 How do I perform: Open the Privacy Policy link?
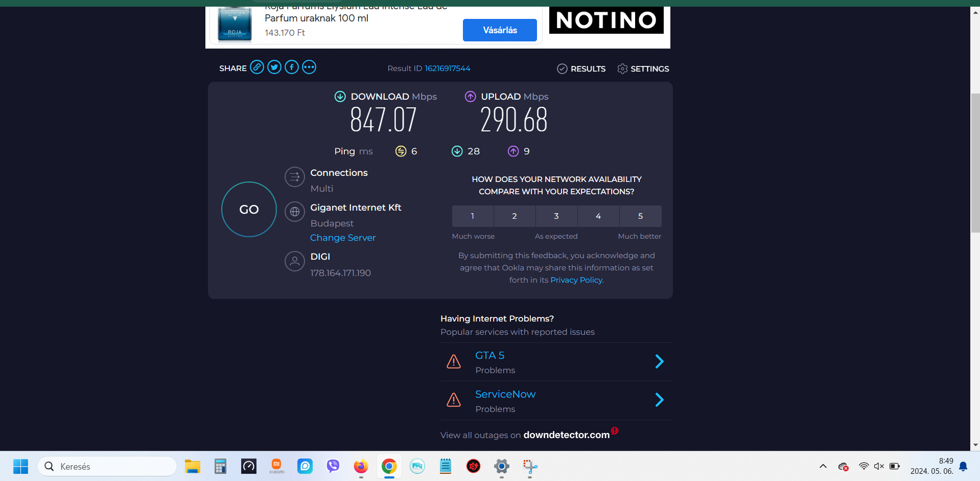(x=576, y=280)
